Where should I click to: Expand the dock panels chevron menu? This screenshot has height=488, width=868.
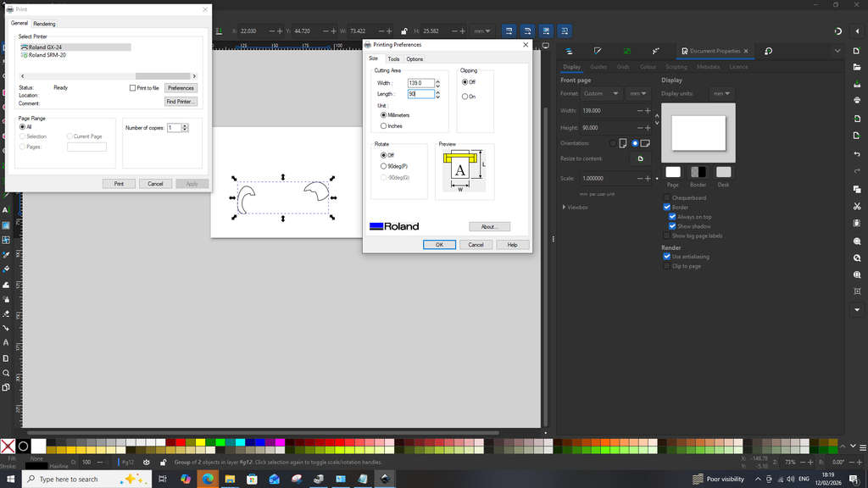[x=837, y=51]
